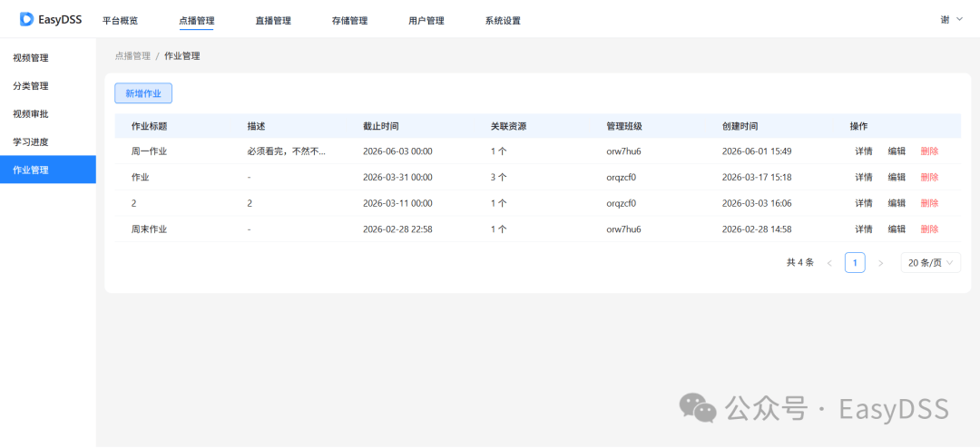
Task: Select 作业管理 in the sidebar
Action: [48, 170]
